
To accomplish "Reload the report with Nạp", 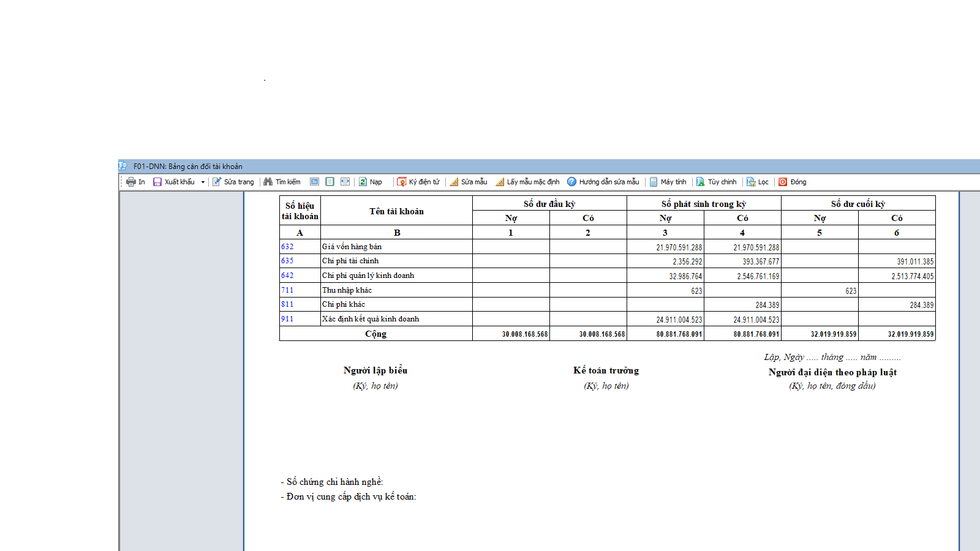I will pos(371,182).
